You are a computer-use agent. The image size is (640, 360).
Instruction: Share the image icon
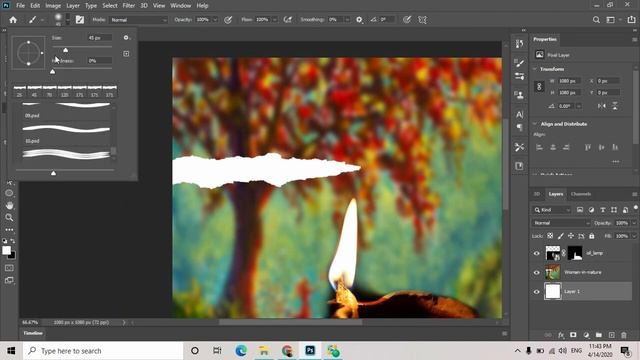pos(631,20)
